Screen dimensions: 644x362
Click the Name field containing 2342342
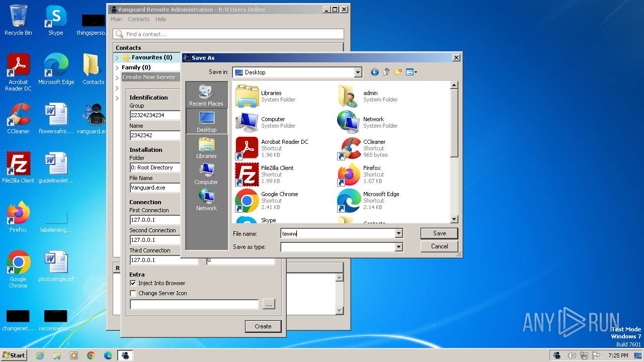[155, 135]
